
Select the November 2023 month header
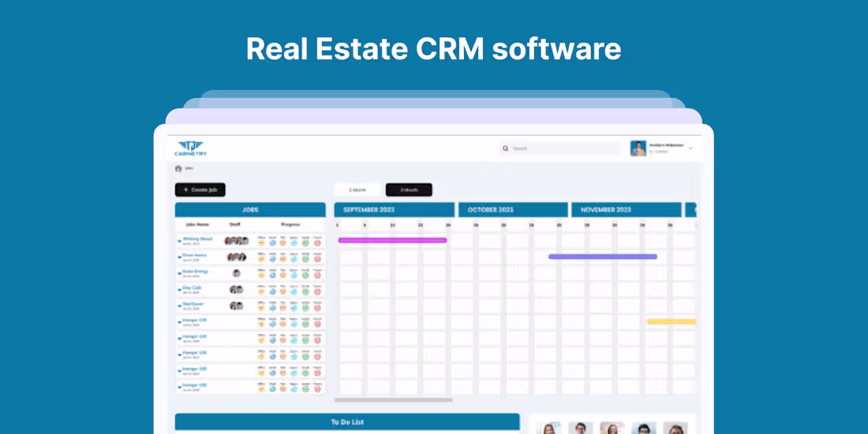pyautogui.click(x=626, y=210)
